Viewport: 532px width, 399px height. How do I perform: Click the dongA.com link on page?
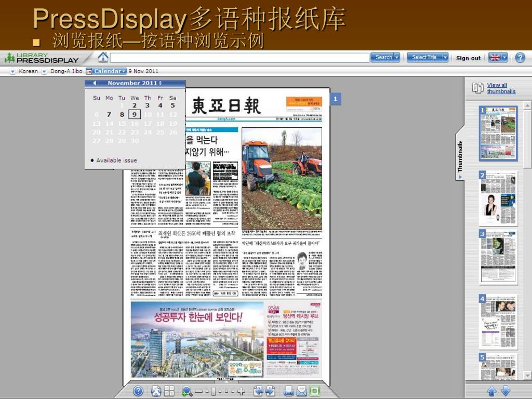pos(227,119)
